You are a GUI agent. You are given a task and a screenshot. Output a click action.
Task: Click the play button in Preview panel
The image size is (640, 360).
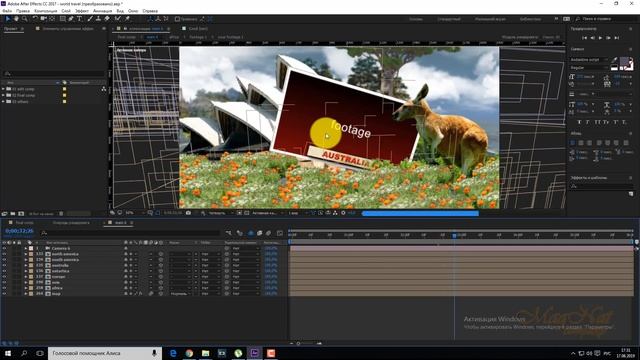pyautogui.click(x=600, y=38)
